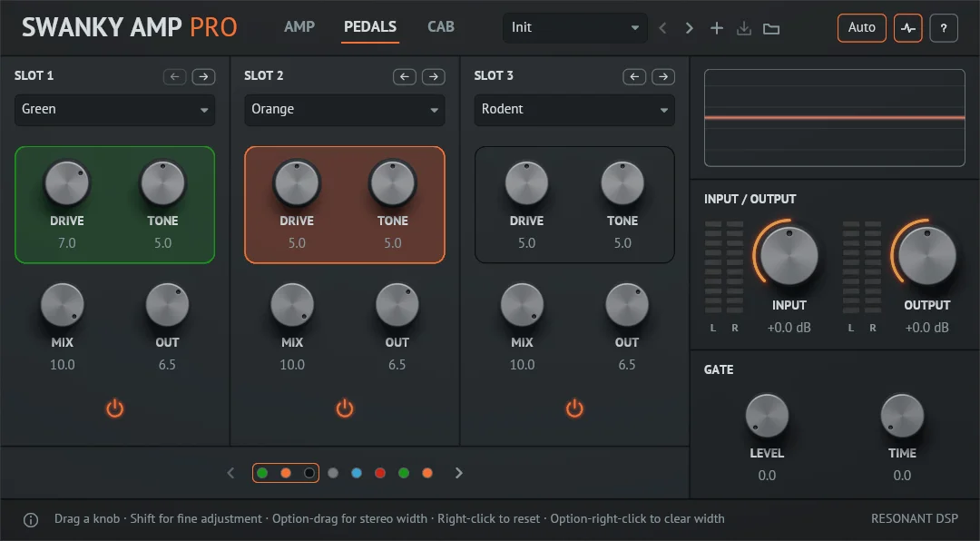Select the gray pedal dot in pager
The width and height of the screenshot is (980, 541).
(333, 473)
